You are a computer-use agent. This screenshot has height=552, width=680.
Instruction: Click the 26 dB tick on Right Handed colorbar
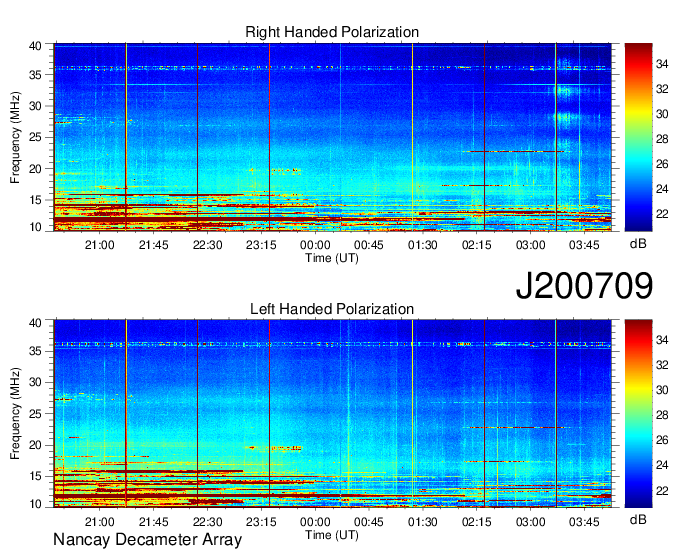662,164
